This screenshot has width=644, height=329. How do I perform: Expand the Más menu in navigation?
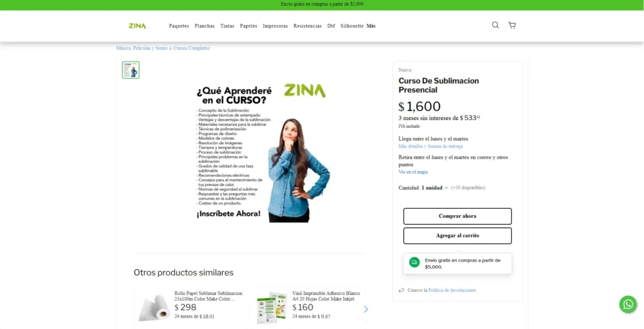[x=371, y=26]
